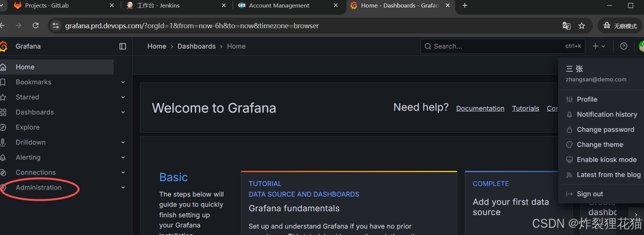The height and width of the screenshot is (235, 644).
Task: Click the Home icon in sidebar
Action: 3,67
